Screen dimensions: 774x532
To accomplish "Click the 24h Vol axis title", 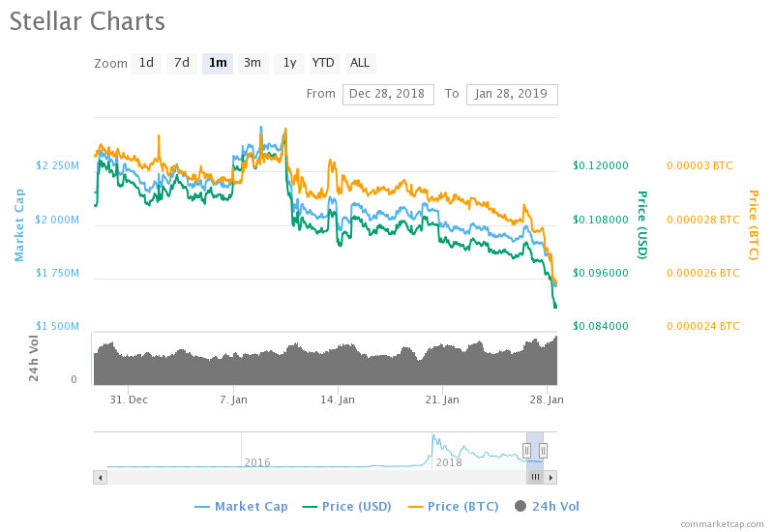I will click(33, 358).
